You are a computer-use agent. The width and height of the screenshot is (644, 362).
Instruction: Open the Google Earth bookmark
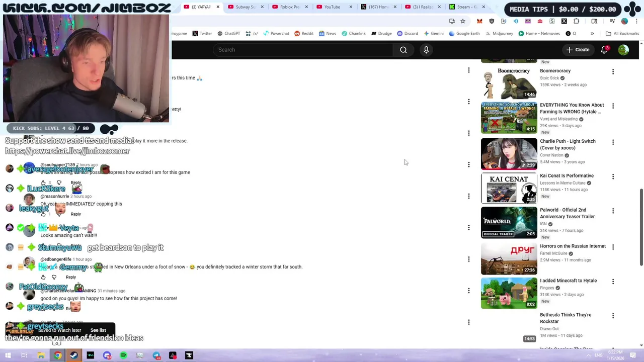464,34
